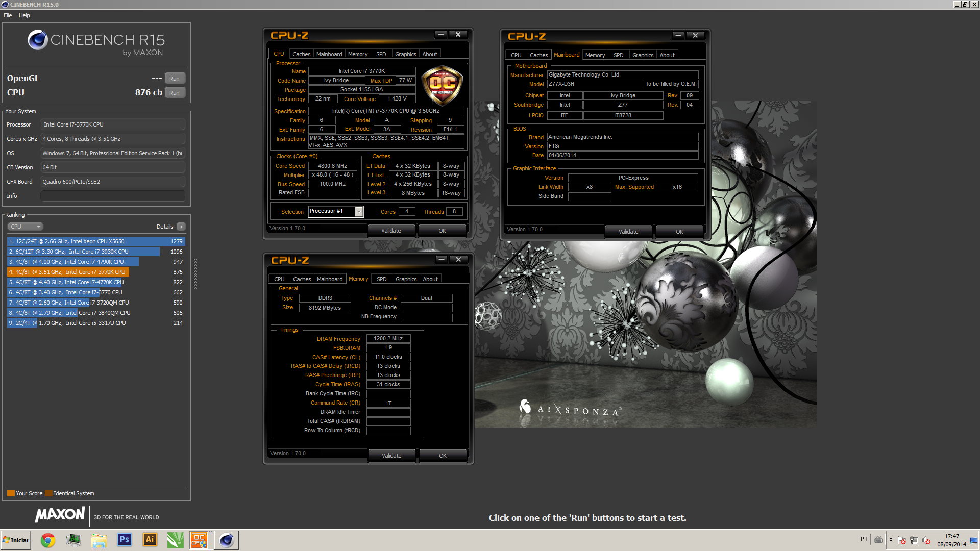Show hidden tray icons
This screenshot has height=551, width=980.
tap(891, 540)
